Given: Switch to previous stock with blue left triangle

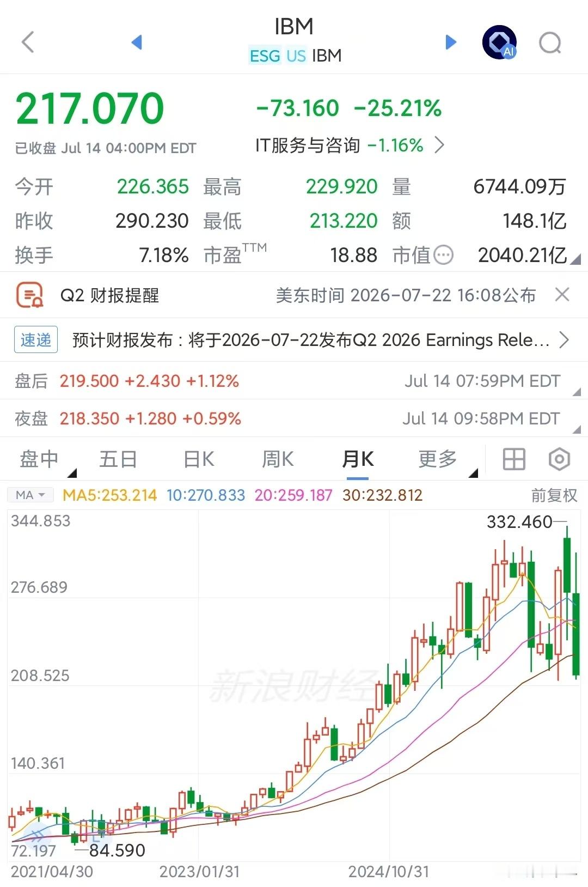Looking at the screenshot, I should pyautogui.click(x=137, y=42).
